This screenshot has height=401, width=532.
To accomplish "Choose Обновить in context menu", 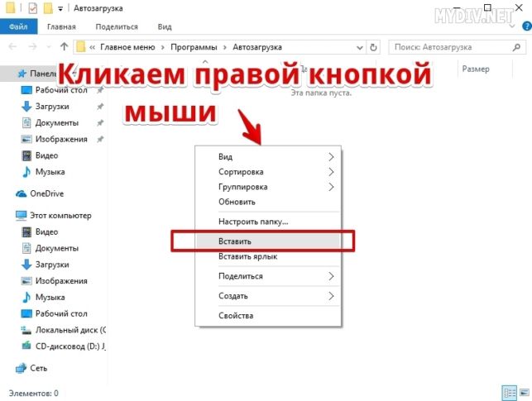I will (268, 202).
